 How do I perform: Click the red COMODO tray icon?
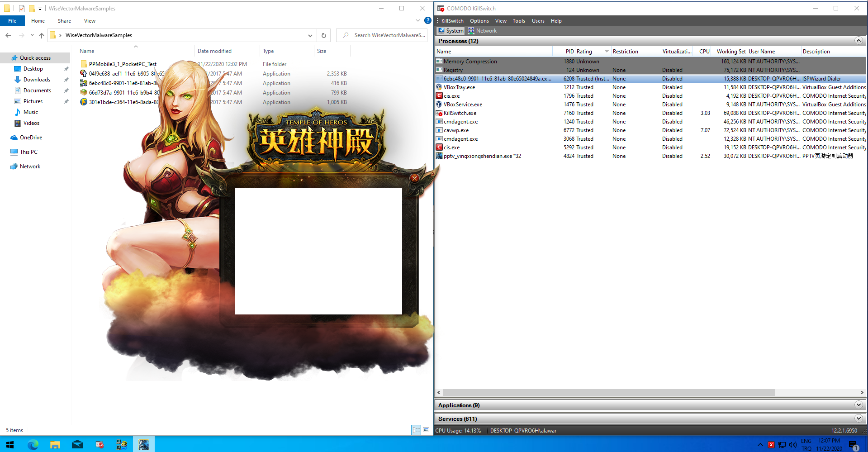tap(771, 445)
